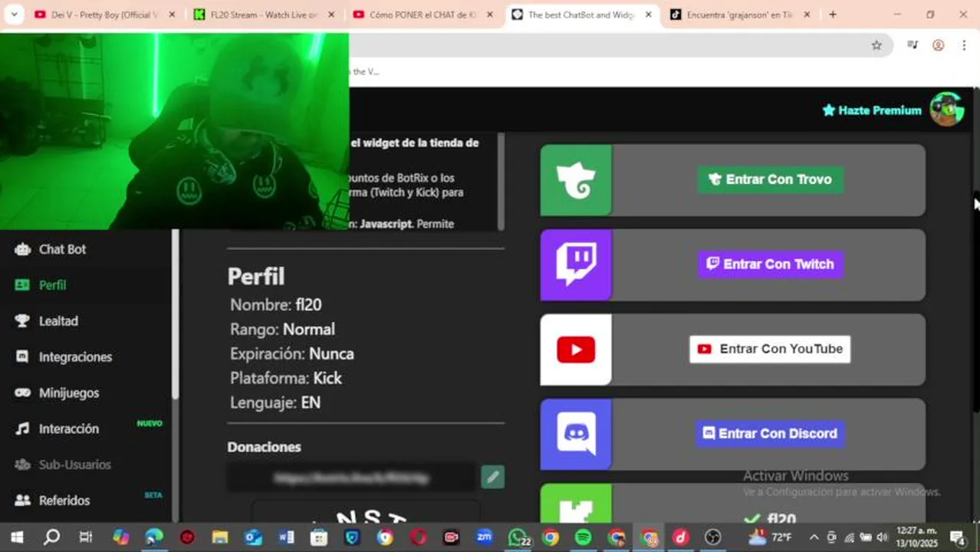
Task: Click the Lealtad trophy icon
Action: coord(23,321)
